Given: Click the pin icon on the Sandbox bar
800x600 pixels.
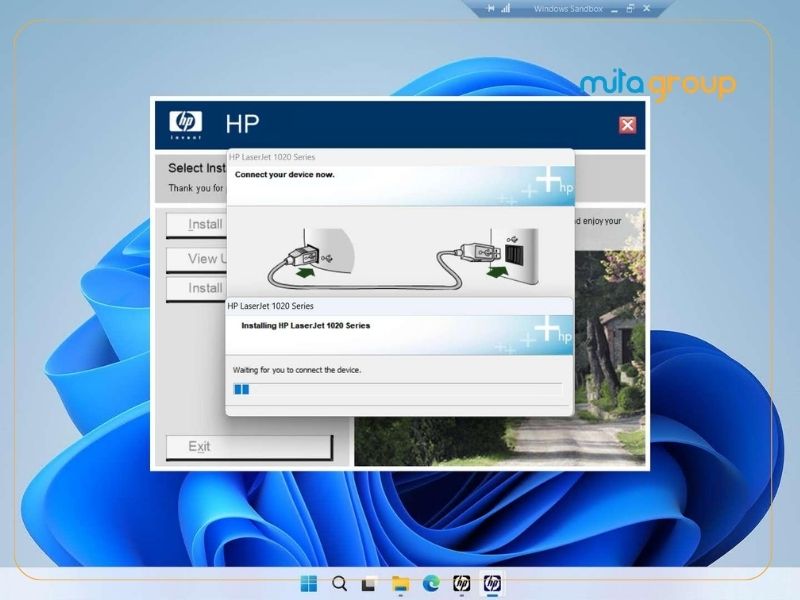Looking at the screenshot, I should 490,9.
